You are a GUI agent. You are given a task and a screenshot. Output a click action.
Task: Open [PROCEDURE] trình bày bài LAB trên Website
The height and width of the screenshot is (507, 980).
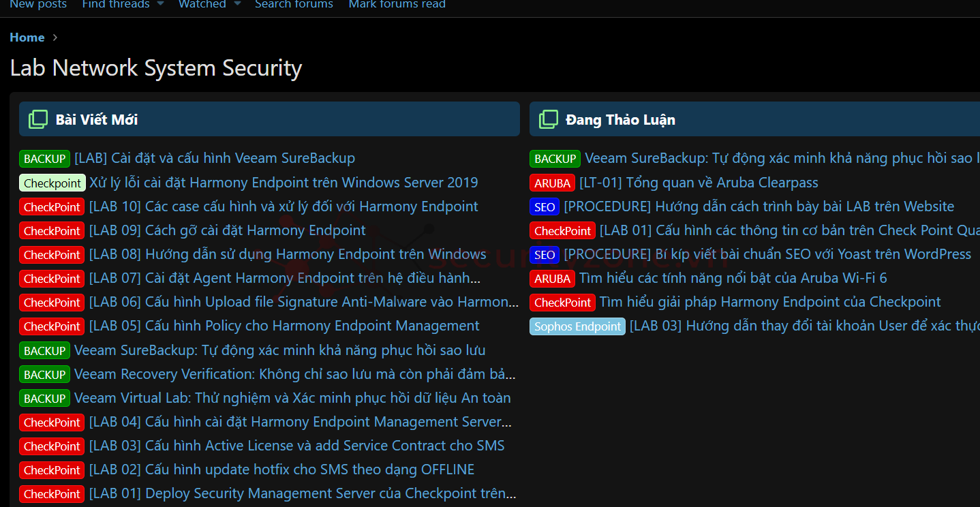coord(759,206)
